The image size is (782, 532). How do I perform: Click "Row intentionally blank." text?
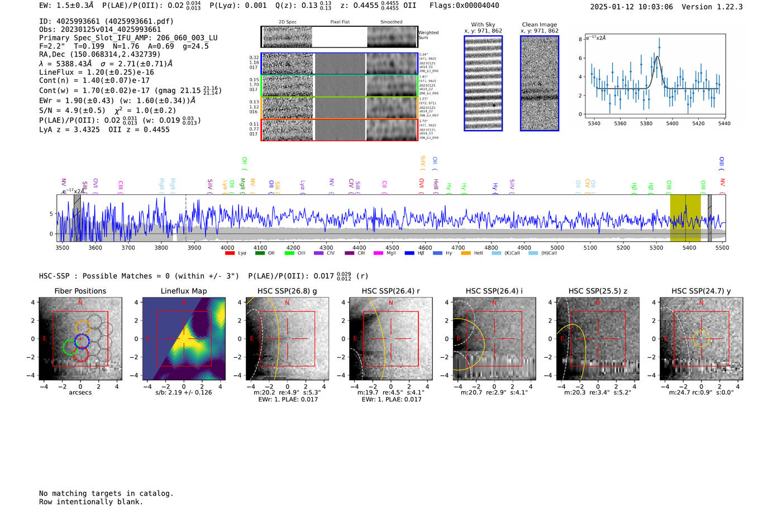click(91, 502)
